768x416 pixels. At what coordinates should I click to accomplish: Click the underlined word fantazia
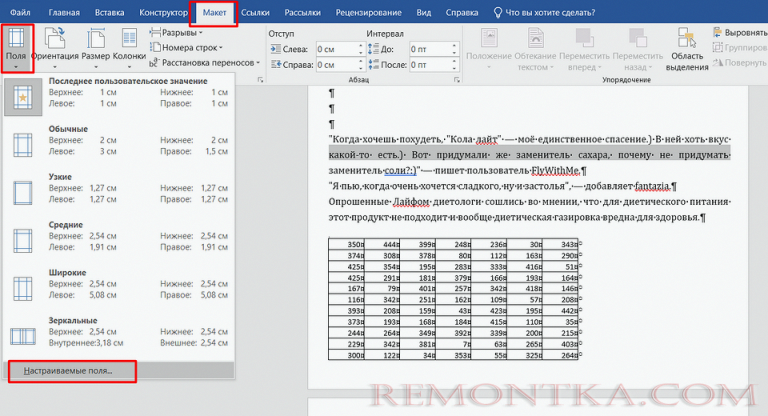coord(652,186)
